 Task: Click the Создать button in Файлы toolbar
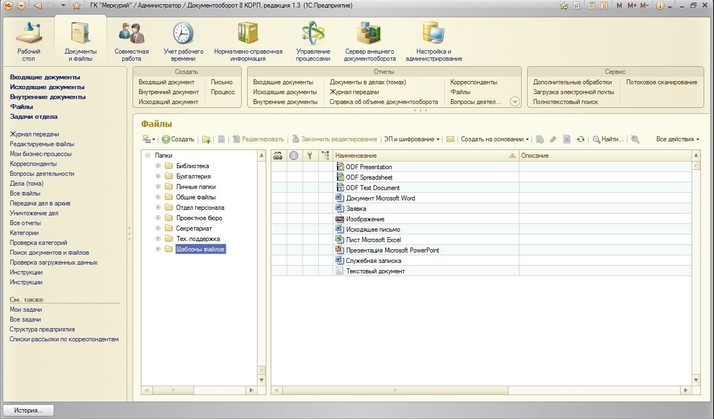point(176,139)
